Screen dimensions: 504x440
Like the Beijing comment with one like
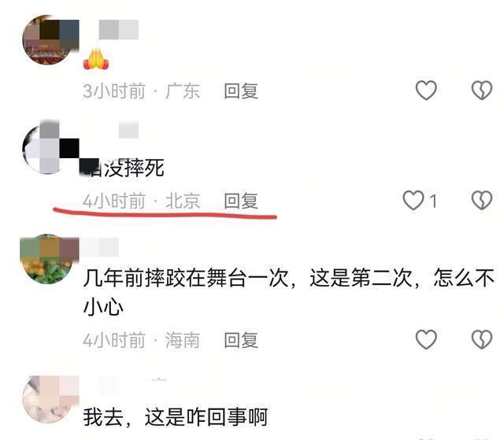(x=413, y=201)
